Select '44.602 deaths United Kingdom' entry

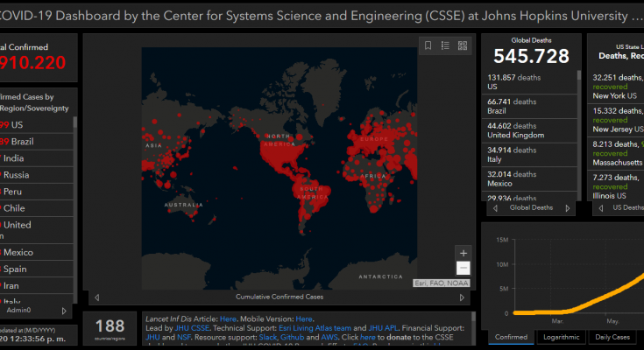tap(529, 130)
